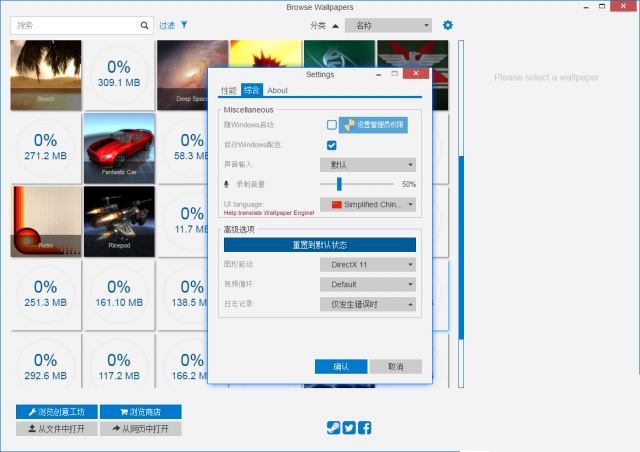640x452 pixels.
Task: Open the Twitter link icon
Action: click(349, 428)
